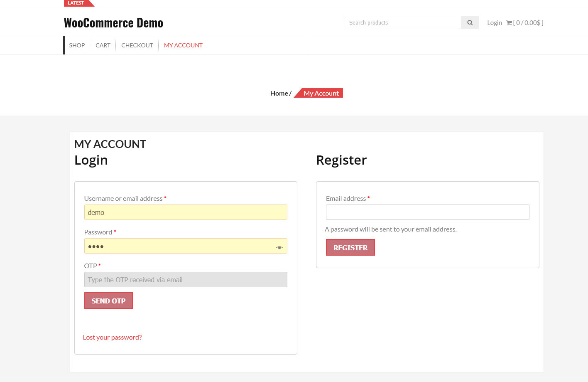
Task: Open the Lost your password link
Action: tap(112, 338)
